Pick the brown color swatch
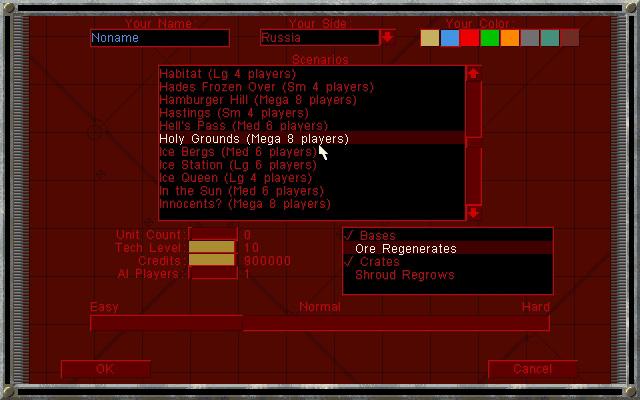This screenshot has height=400, width=640. click(x=570, y=38)
